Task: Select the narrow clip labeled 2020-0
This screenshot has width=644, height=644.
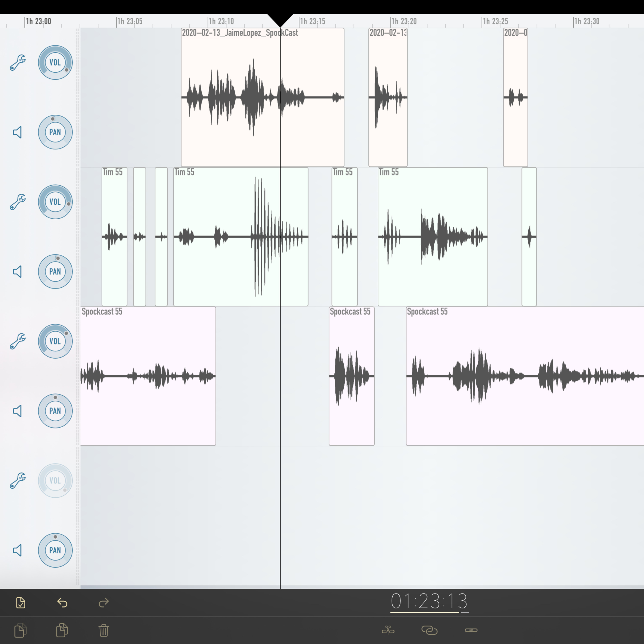Action: coord(515,97)
